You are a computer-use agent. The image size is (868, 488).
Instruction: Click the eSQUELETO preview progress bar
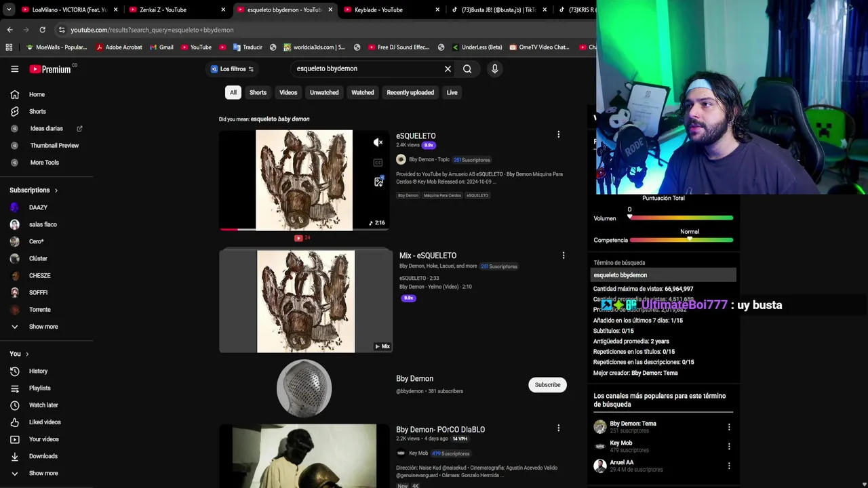point(304,230)
